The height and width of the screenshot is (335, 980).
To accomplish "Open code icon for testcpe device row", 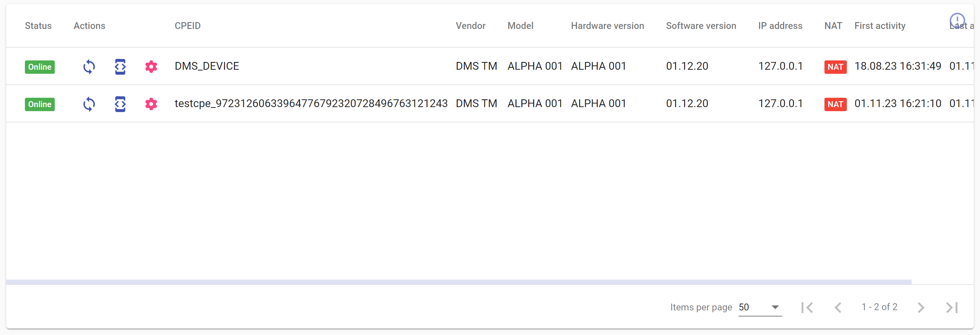I will [x=120, y=104].
